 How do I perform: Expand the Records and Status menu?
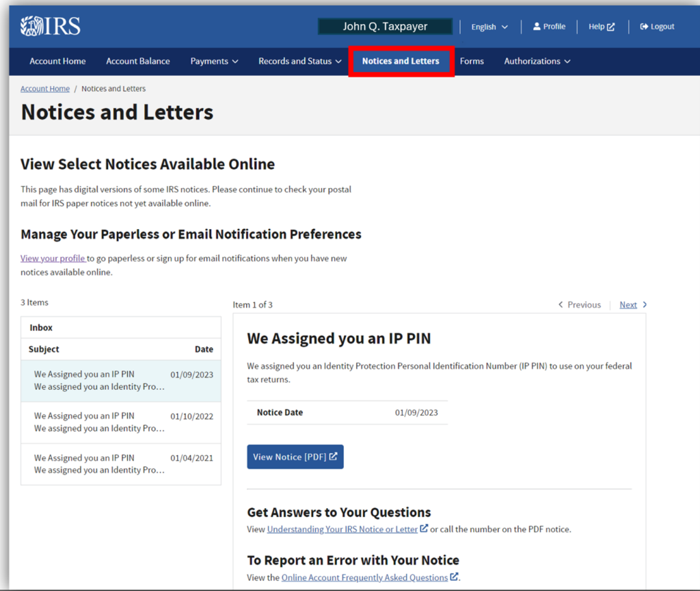(300, 61)
